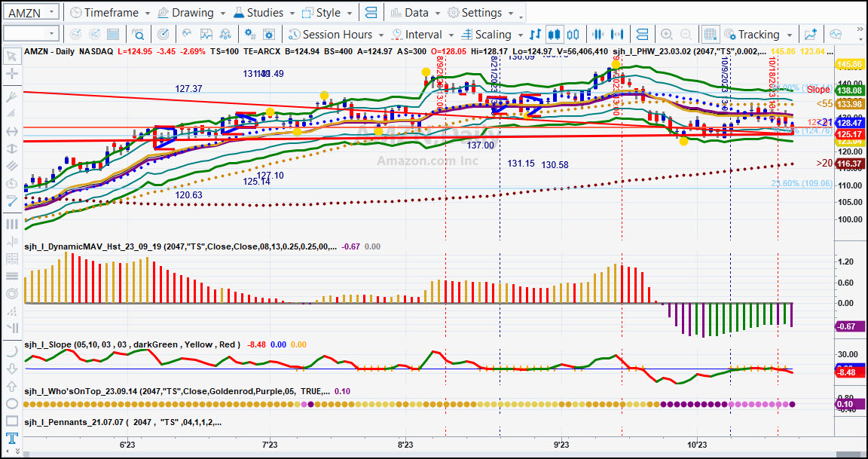The width and height of the screenshot is (868, 459).
Task: Select the crosshair cursor tool
Action: pyautogui.click(x=11, y=74)
